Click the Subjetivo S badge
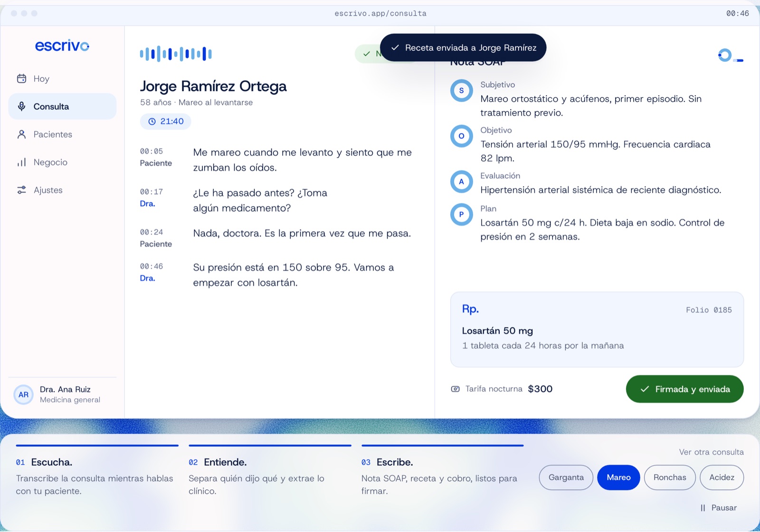 [x=461, y=91]
